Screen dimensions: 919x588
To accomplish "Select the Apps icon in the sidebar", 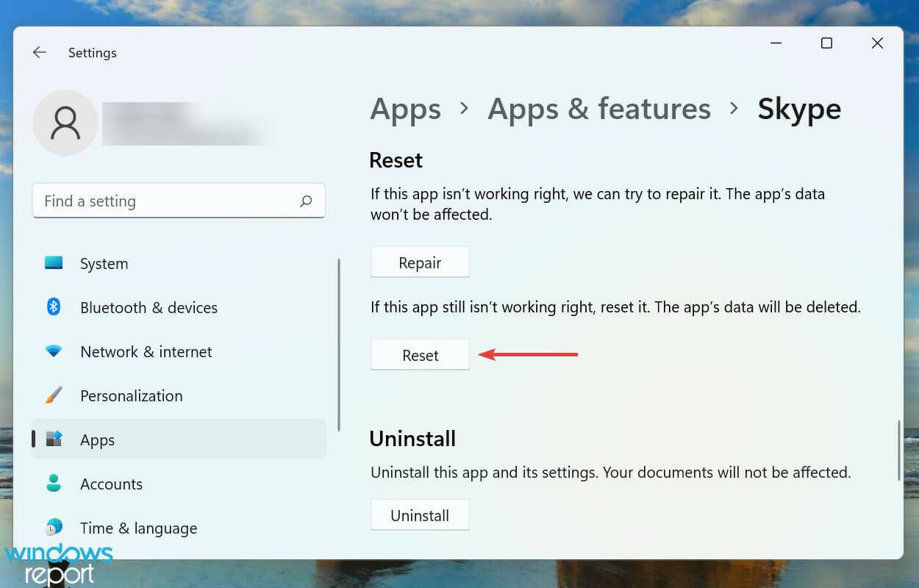I will tap(54, 440).
